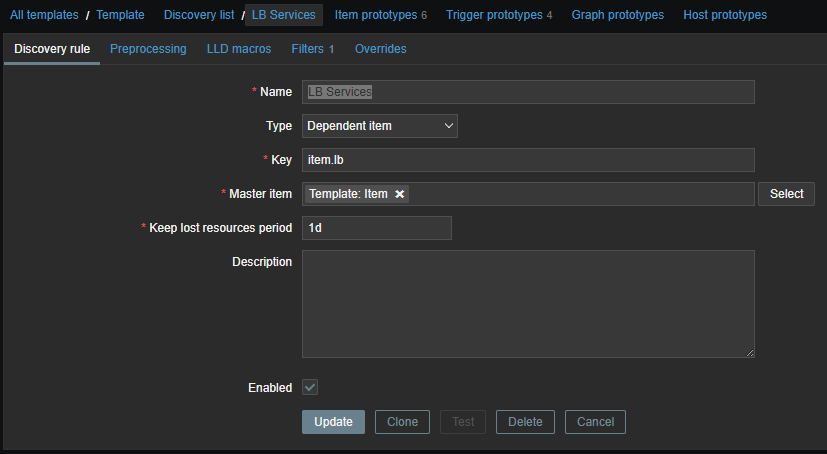Open the Type dropdown menu
The width and height of the screenshot is (827, 454).
(x=380, y=125)
